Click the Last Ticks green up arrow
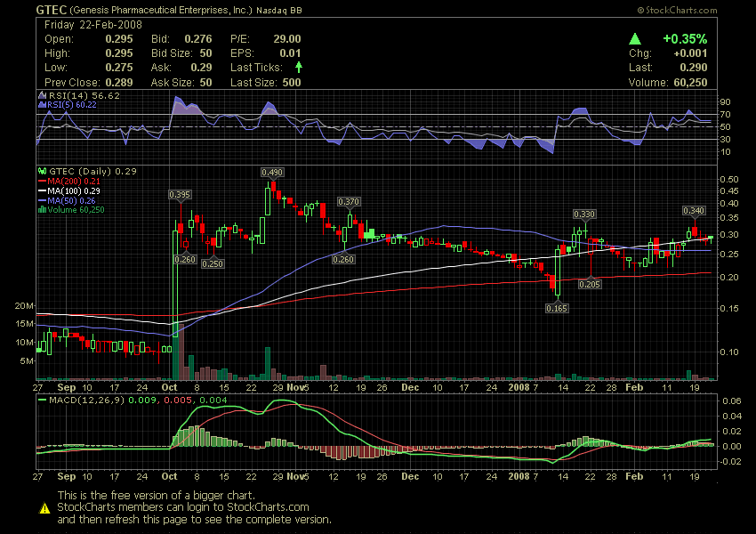 click(x=299, y=67)
